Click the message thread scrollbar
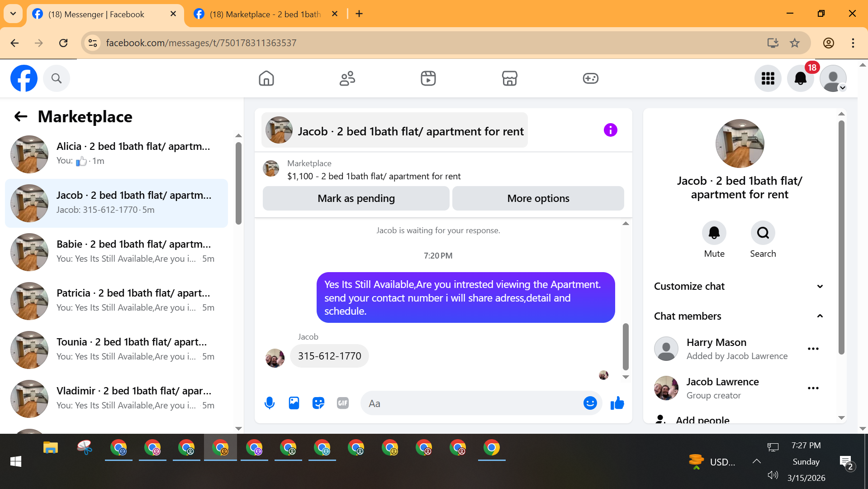 click(x=626, y=347)
